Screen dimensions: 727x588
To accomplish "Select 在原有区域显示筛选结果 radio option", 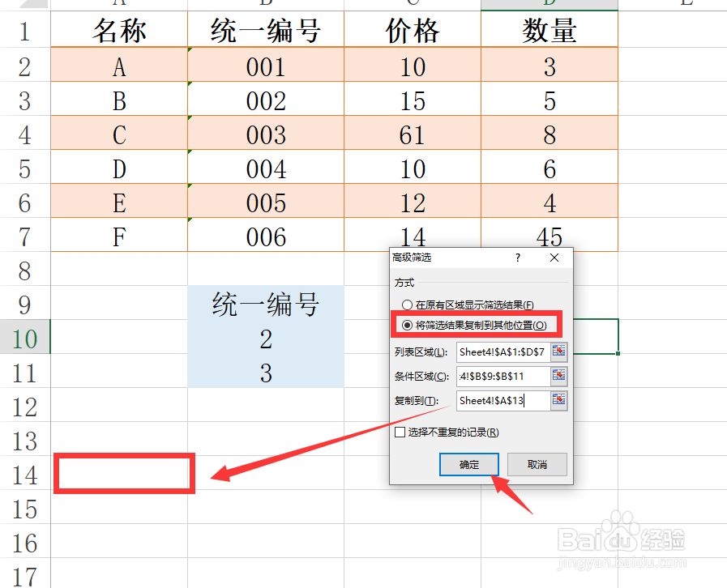I will pos(469,305).
